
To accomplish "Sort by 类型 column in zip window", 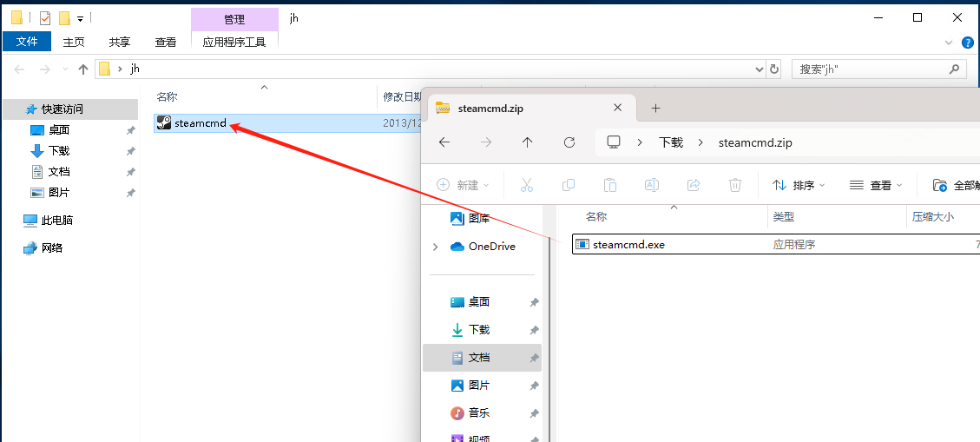I will (x=783, y=217).
